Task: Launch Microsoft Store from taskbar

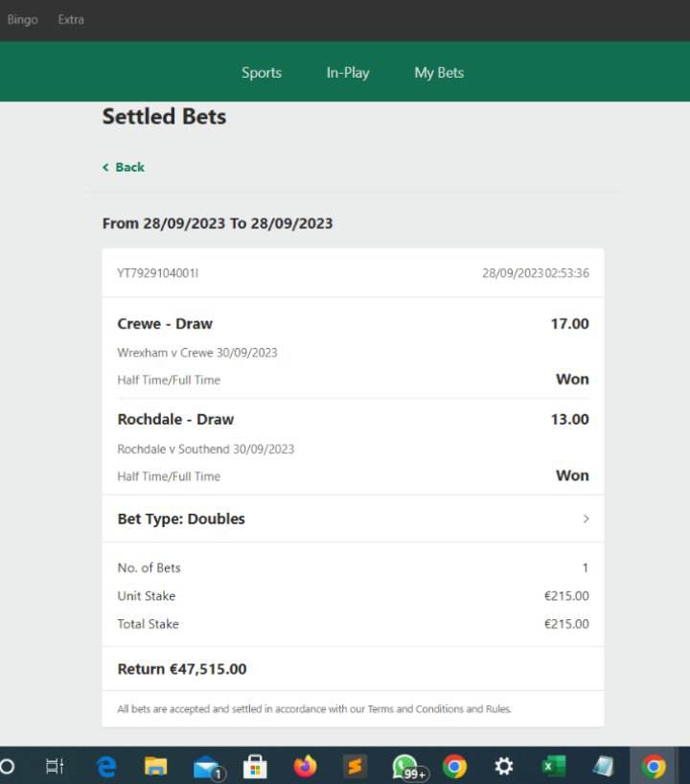Action: (255, 766)
